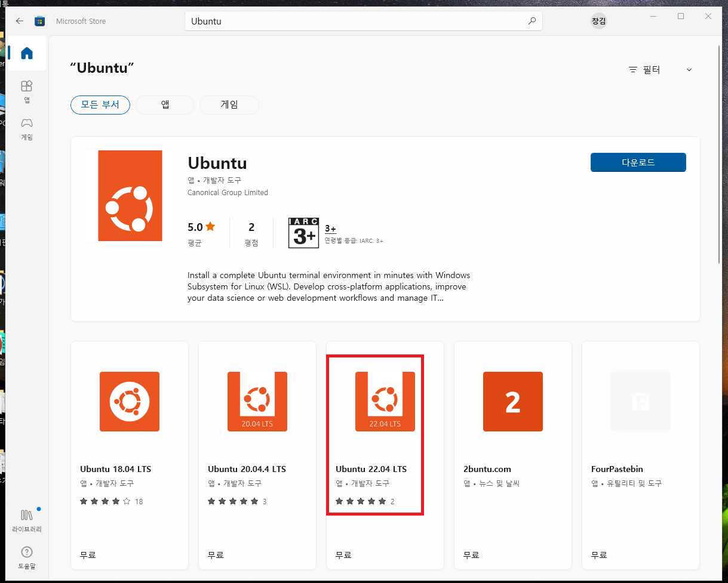Open the 앱 (Apps) sidebar section
This screenshot has width=728, height=583.
[27, 92]
